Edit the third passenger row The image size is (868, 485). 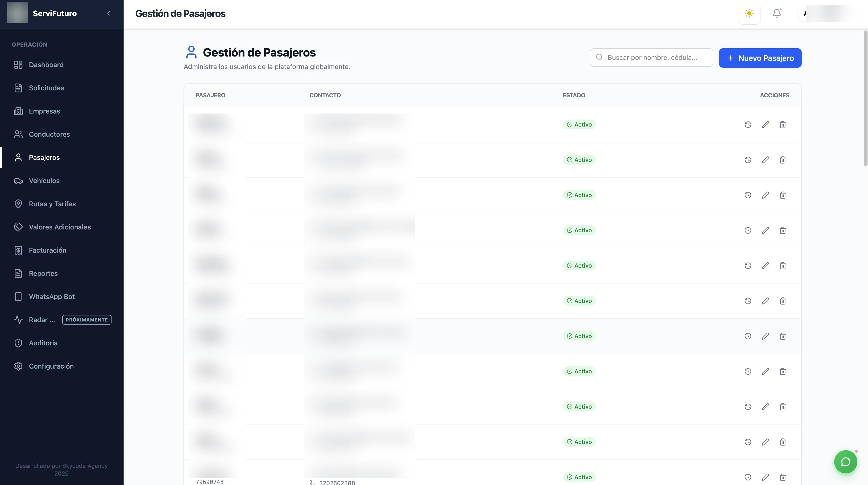[765, 195]
